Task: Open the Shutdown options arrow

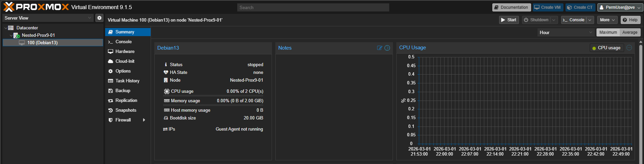Action: (553, 20)
